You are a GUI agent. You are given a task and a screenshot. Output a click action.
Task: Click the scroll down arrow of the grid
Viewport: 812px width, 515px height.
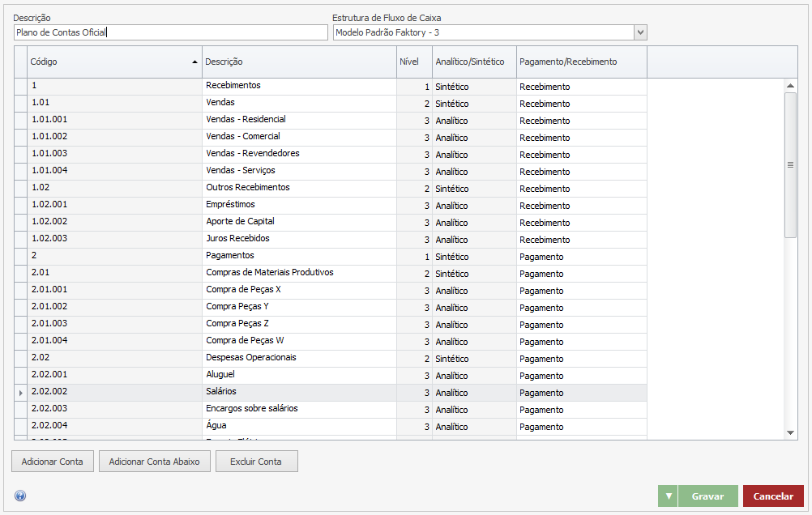(791, 433)
